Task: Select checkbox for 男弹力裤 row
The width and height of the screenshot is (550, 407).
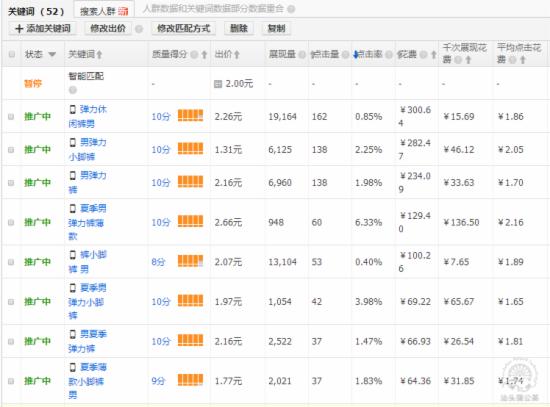Action: 11,183
